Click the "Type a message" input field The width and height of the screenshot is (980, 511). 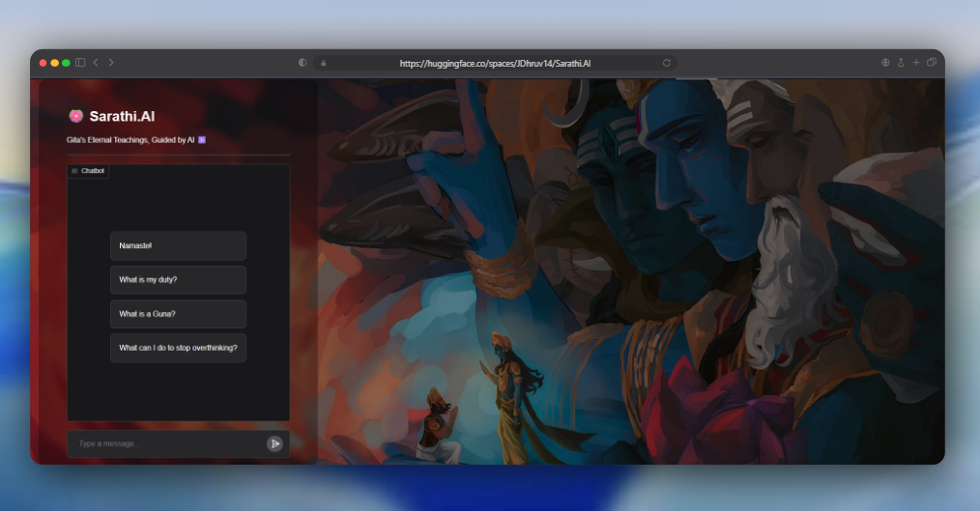click(x=164, y=443)
